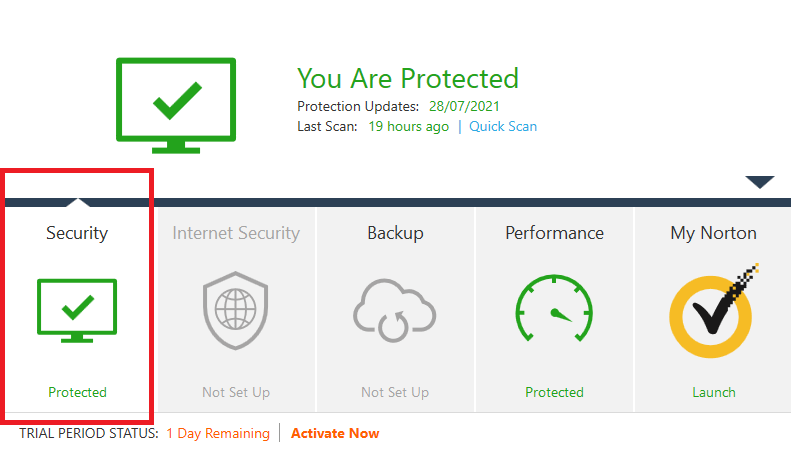The image size is (791, 452).
Task: Select the Security tab title
Action: coord(77,233)
